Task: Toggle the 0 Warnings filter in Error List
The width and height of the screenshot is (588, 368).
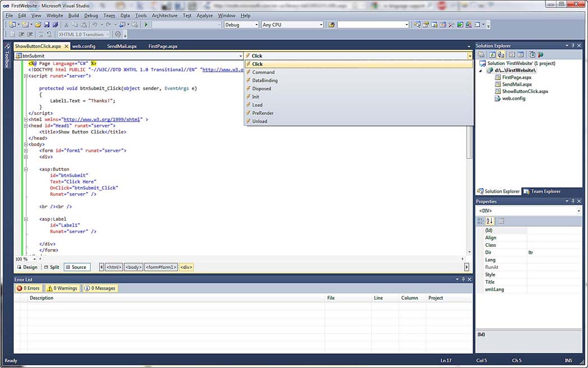Action: point(62,288)
